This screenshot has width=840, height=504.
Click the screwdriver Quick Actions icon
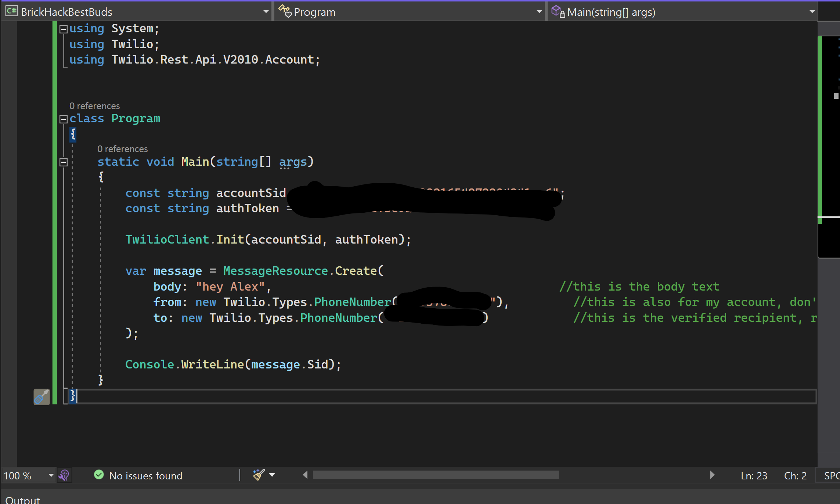(42, 397)
